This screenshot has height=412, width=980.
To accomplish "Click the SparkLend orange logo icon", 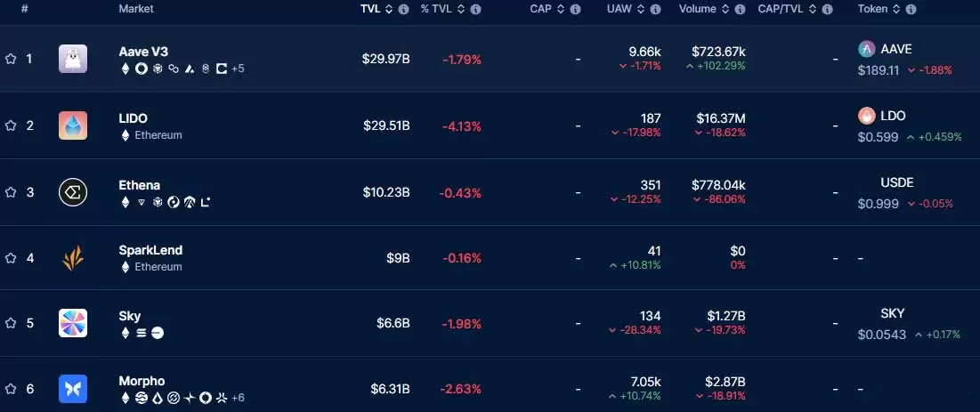I will 73,258.
